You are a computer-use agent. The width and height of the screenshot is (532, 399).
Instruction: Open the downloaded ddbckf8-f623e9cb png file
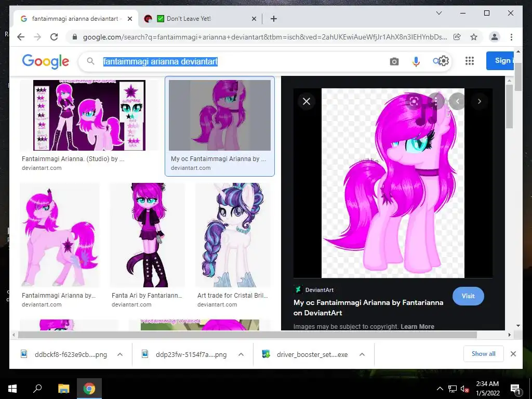[64, 354]
